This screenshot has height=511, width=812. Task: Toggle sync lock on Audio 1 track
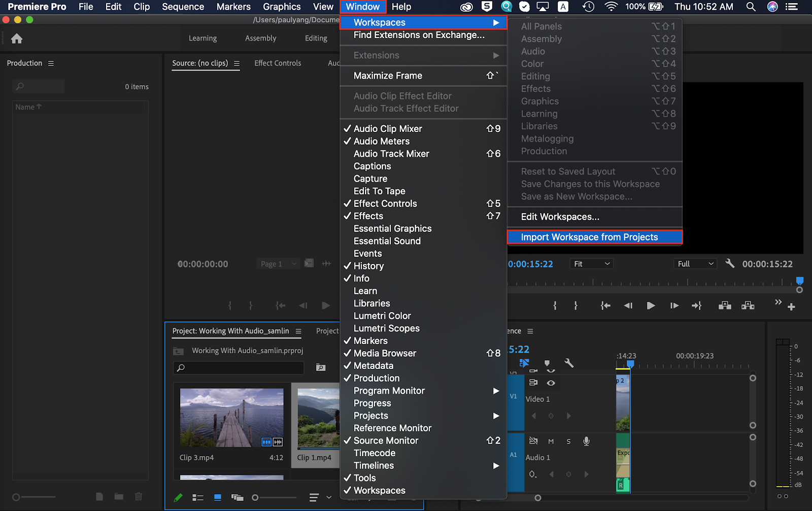click(533, 441)
